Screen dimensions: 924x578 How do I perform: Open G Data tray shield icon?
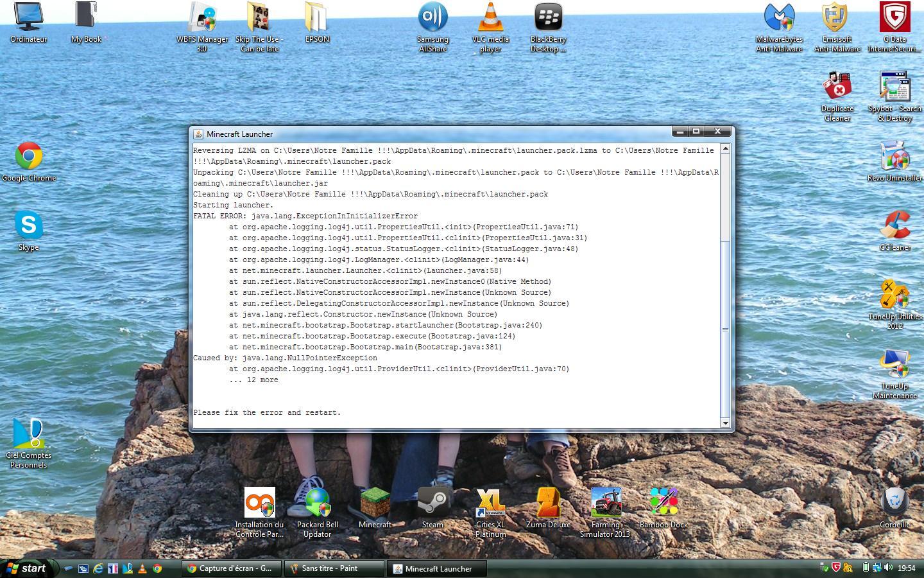point(836,568)
